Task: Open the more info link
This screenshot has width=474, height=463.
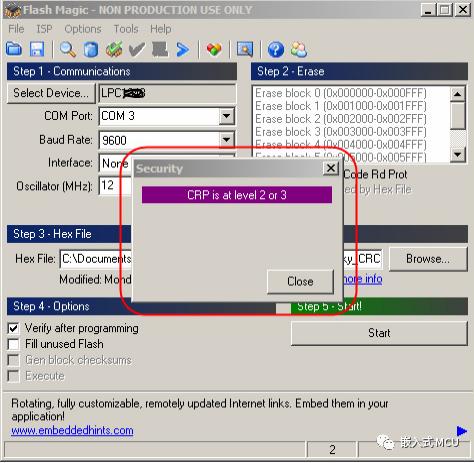Action: [362, 279]
